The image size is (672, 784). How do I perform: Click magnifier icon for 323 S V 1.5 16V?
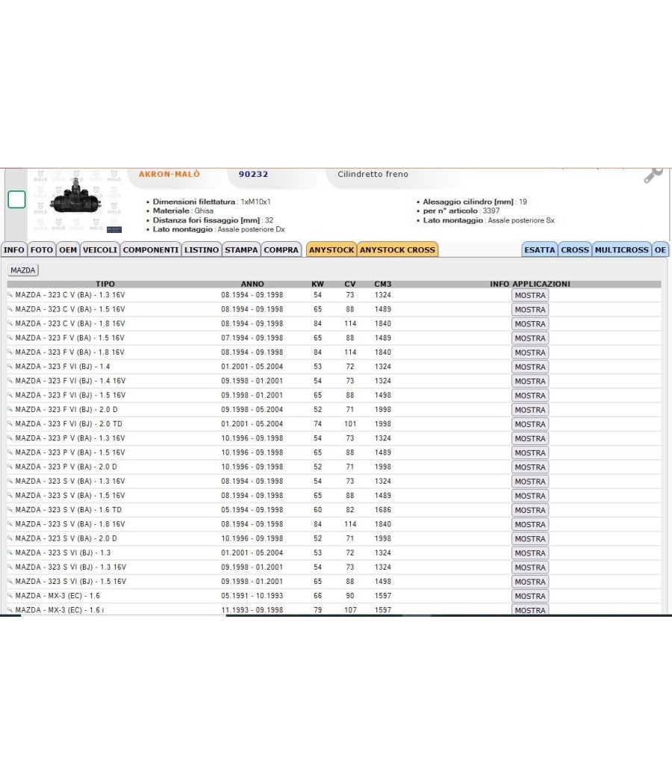click(10, 496)
